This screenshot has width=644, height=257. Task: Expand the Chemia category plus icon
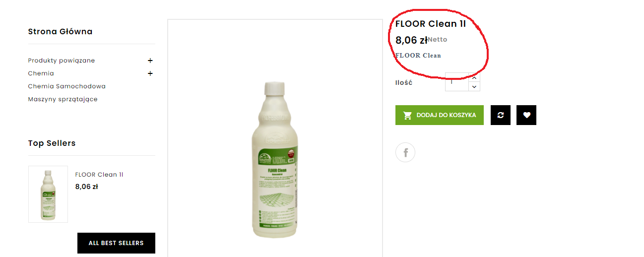pos(150,73)
